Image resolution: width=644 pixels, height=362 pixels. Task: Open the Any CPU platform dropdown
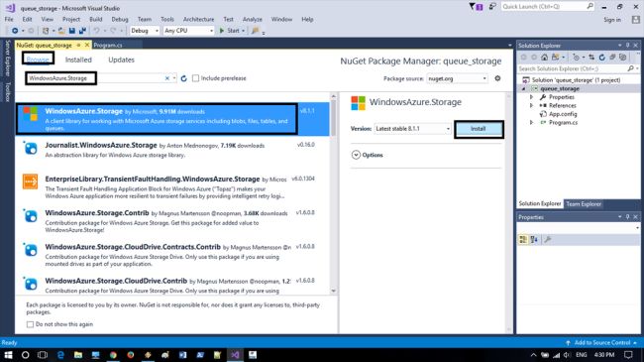tap(188, 31)
